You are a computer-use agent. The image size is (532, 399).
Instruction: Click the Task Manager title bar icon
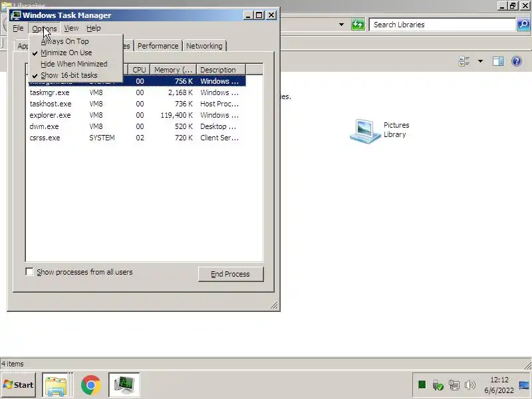coord(15,15)
